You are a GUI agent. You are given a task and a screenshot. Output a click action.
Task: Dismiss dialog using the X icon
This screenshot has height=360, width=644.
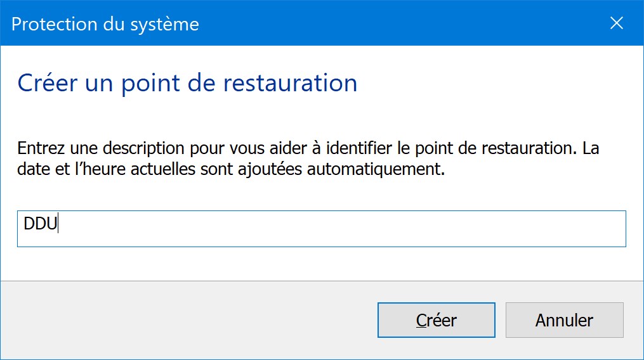617,23
